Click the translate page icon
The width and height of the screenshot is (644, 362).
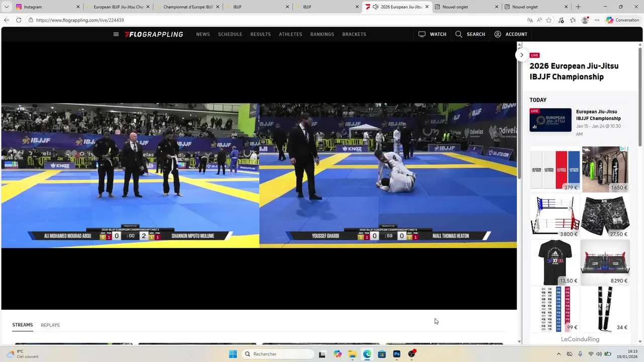[530, 20]
